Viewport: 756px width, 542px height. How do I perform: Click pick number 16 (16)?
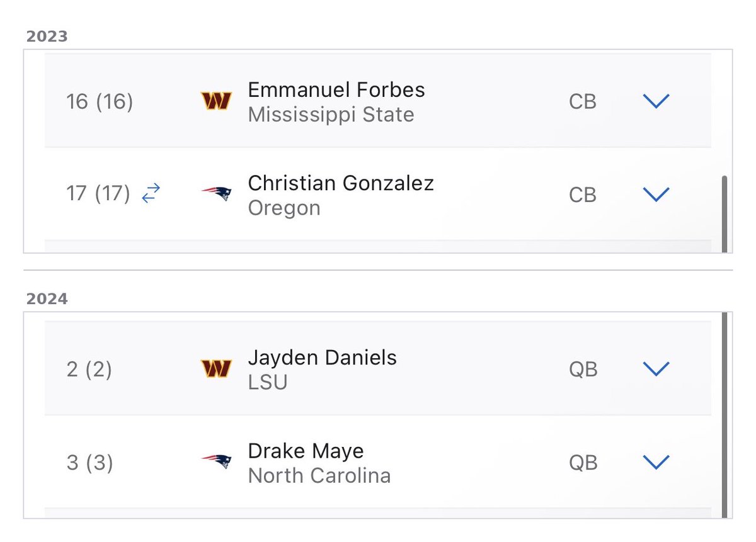click(100, 101)
